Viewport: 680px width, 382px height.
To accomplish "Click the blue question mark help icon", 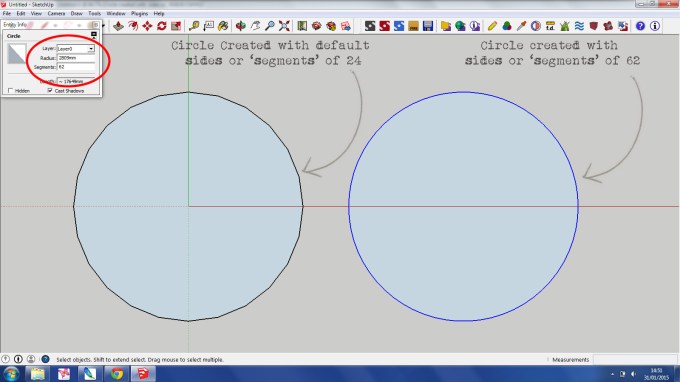I will pos(640,26).
